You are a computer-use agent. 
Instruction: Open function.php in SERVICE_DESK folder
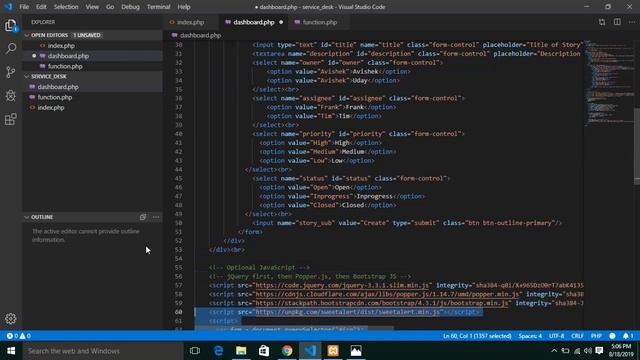(x=55, y=97)
